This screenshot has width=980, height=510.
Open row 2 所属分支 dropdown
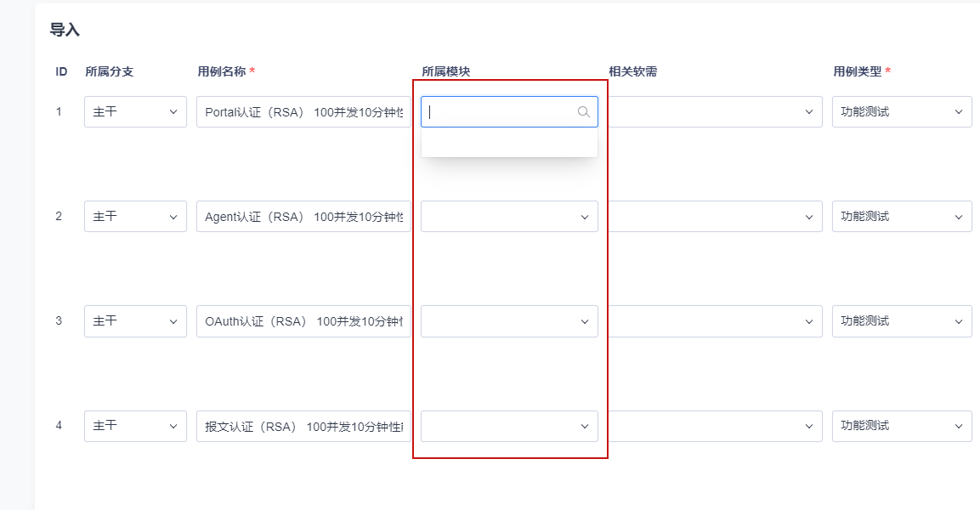coord(135,217)
